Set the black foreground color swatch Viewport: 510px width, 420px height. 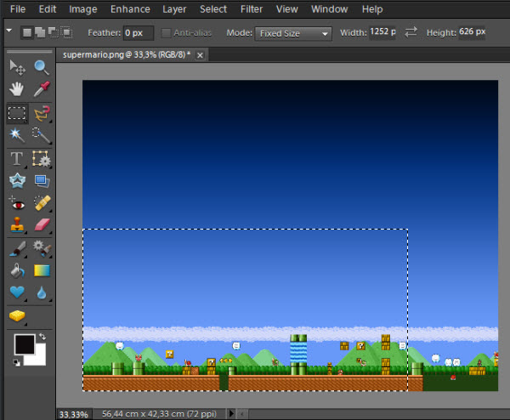click(25, 343)
